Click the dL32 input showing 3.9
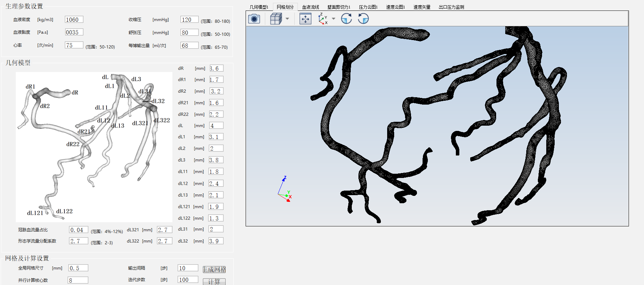The width and height of the screenshot is (644, 285). [216, 241]
